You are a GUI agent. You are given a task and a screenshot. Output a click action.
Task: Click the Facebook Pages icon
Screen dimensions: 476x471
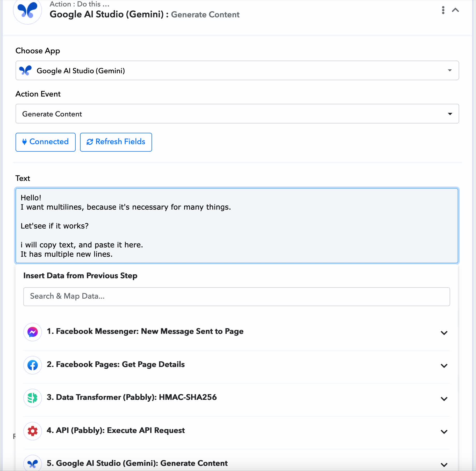(x=33, y=365)
